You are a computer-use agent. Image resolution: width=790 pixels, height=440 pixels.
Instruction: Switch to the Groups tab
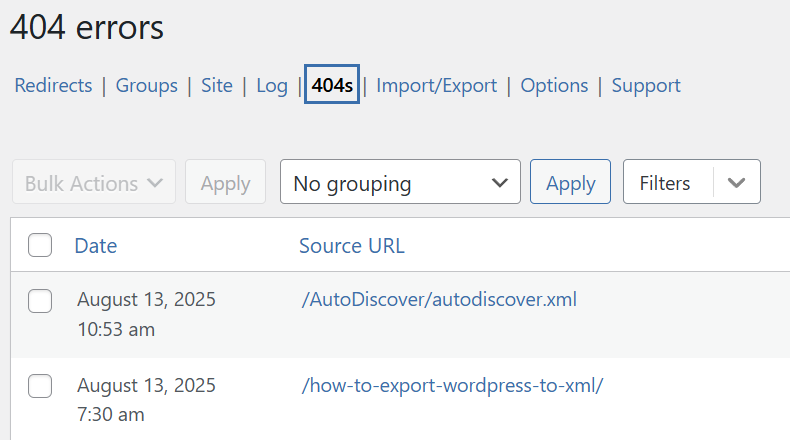click(146, 86)
